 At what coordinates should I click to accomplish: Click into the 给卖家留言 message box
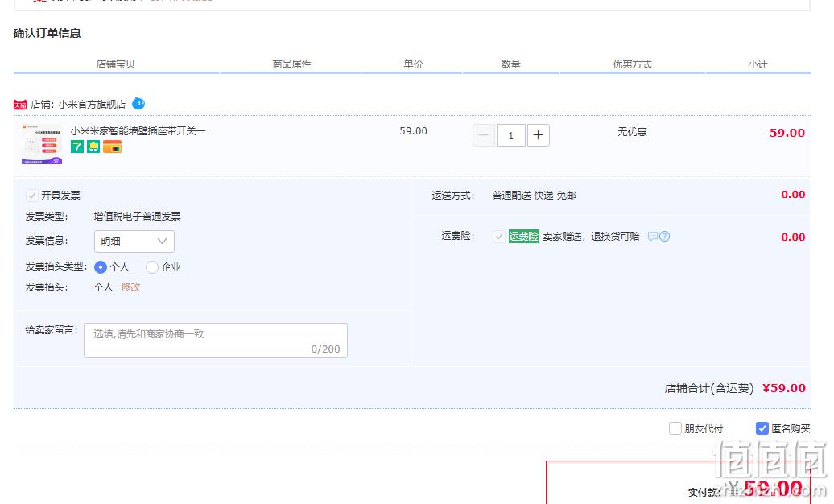216,341
